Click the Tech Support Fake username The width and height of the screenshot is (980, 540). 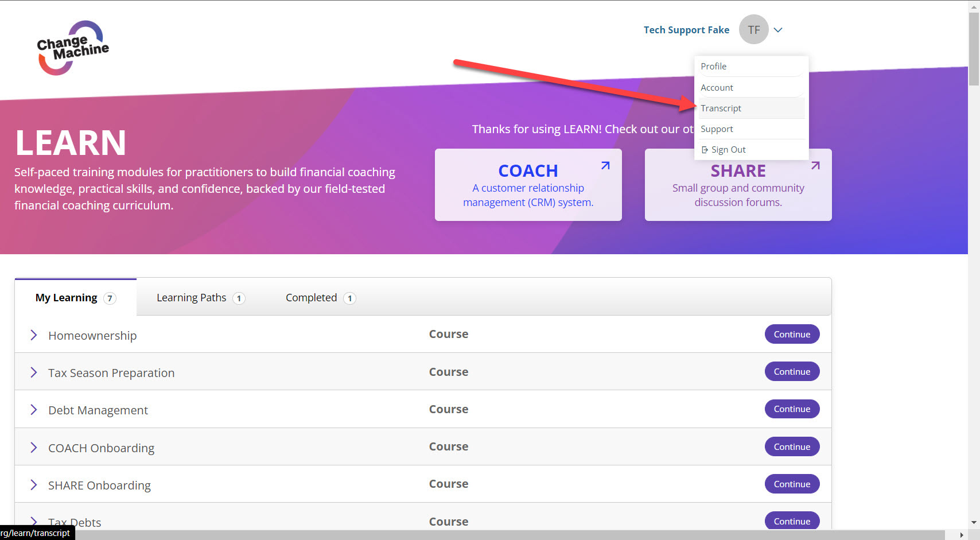tap(686, 30)
